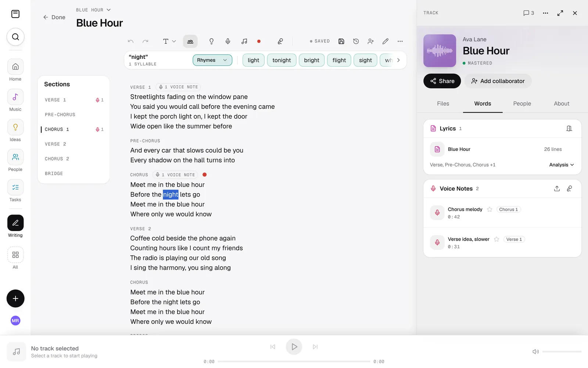This screenshot has width=588, height=368.
Task: Click the Share button
Action: (442, 81)
